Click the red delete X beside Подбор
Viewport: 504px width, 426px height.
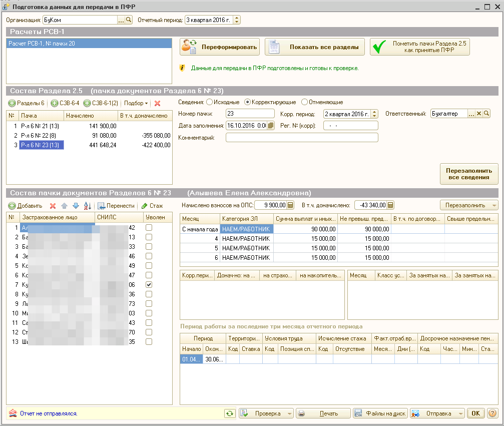[157, 103]
